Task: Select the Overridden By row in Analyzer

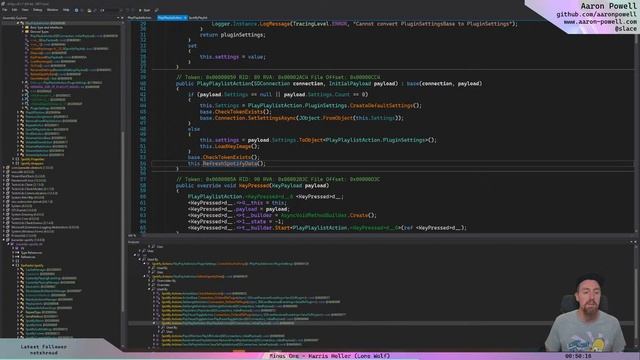Action: pyautogui.click(x=167, y=281)
